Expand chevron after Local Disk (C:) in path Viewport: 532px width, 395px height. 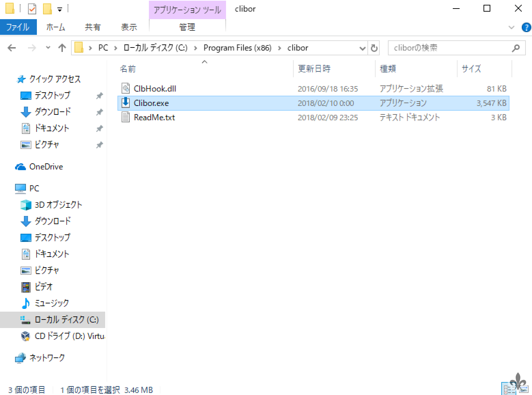[x=196, y=48]
